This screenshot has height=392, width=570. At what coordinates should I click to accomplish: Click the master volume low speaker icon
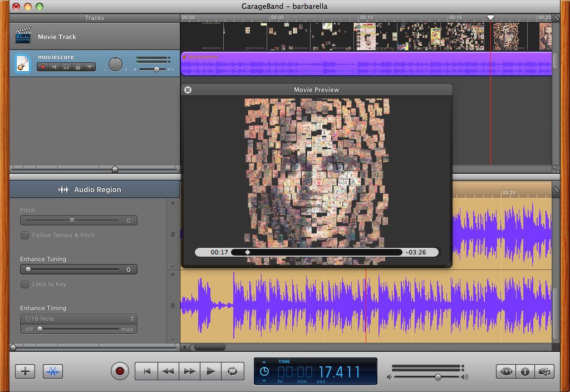(x=389, y=377)
